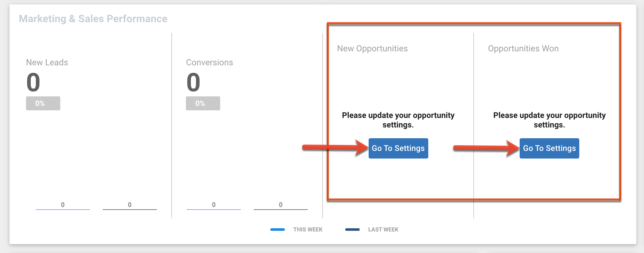Select the Opportunities Won panel header

click(x=523, y=48)
